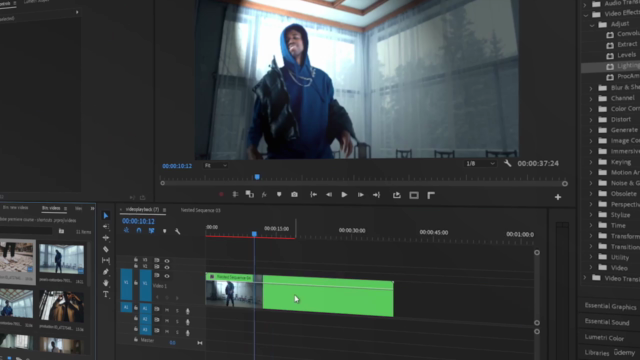This screenshot has height=360, width=640.
Task: Click the project bin search field
Action: [x=26, y=231]
